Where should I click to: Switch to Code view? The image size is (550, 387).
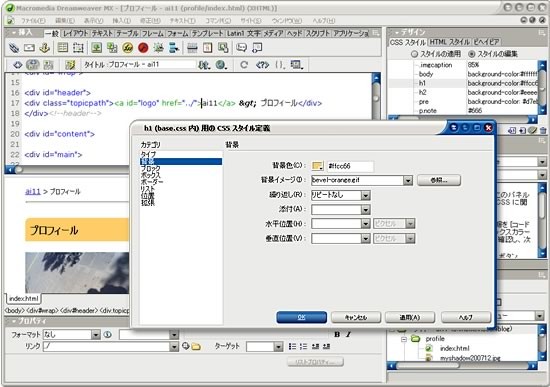click(17, 65)
